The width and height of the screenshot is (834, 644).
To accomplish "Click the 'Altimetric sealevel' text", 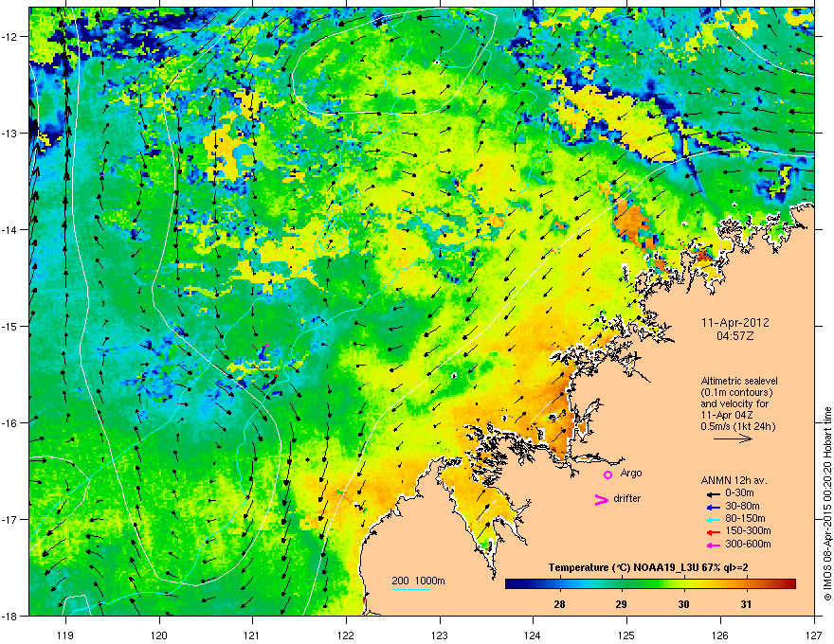I will pyautogui.click(x=739, y=381).
